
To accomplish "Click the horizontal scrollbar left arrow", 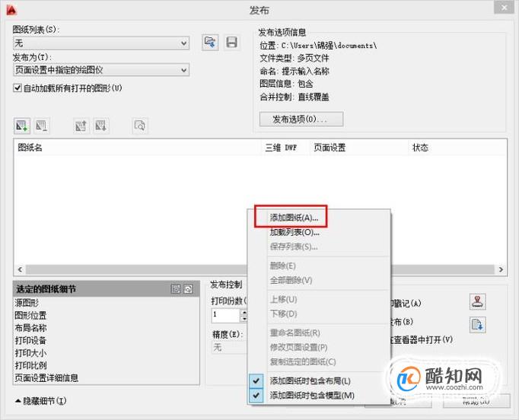I will (x=21, y=270).
